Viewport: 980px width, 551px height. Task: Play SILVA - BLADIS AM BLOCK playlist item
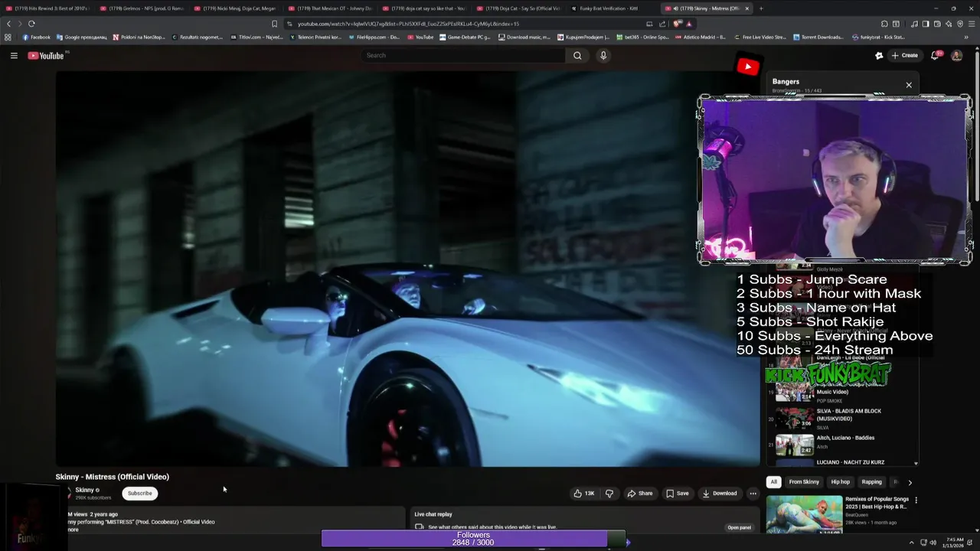pyautogui.click(x=842, y=419)
